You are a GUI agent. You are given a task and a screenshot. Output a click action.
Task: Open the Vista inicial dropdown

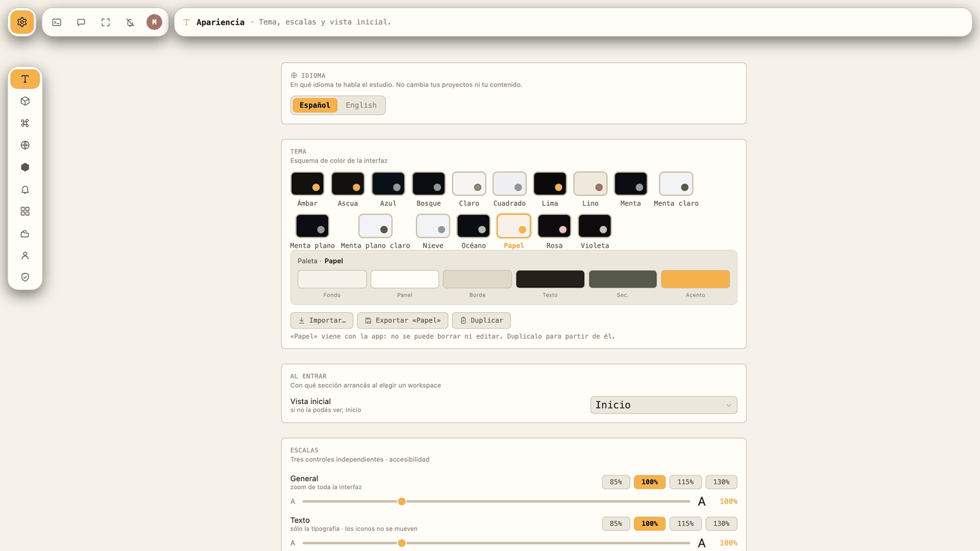(x=664, y=405)
